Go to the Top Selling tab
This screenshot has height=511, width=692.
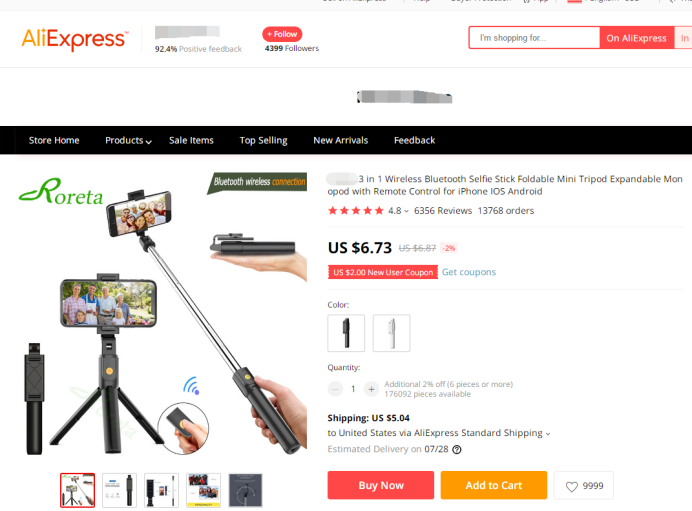(x=263, y=140)
